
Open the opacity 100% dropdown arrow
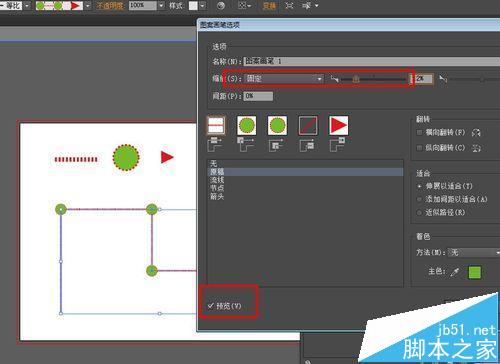(161, 6)
